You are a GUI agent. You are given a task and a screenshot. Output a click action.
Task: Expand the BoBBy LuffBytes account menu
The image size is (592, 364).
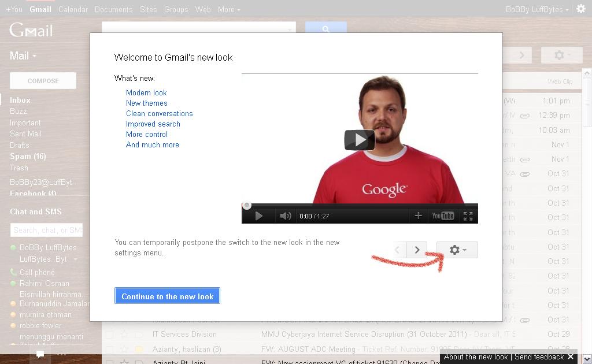(x=537, y=9)
